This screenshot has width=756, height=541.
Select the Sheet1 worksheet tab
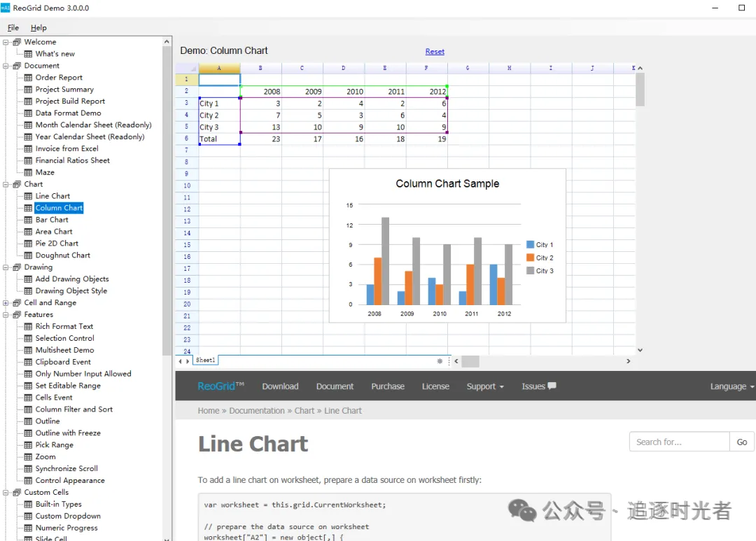coord(205,360)
